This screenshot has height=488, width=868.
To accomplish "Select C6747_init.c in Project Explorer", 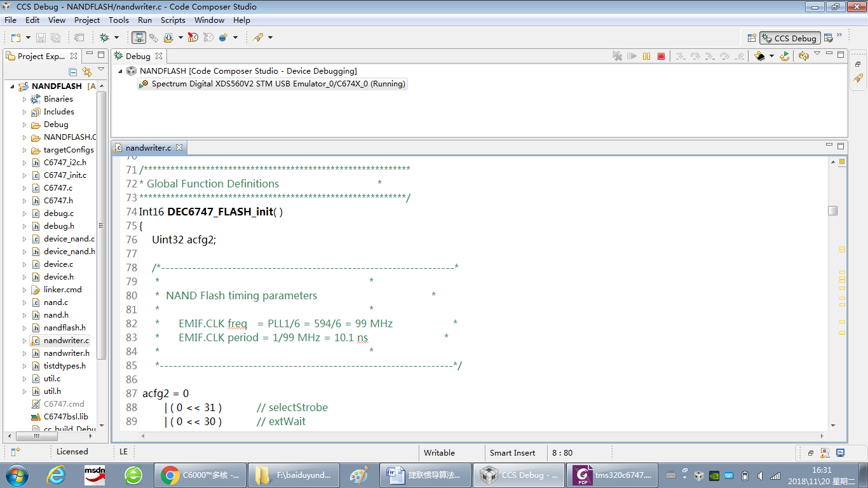I will coord(65,175).
